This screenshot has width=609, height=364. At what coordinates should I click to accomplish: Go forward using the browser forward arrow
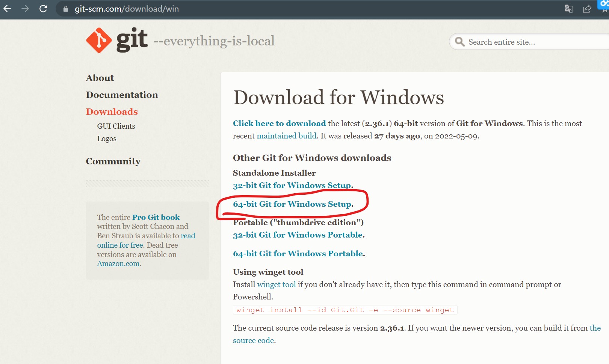(25, 9)
